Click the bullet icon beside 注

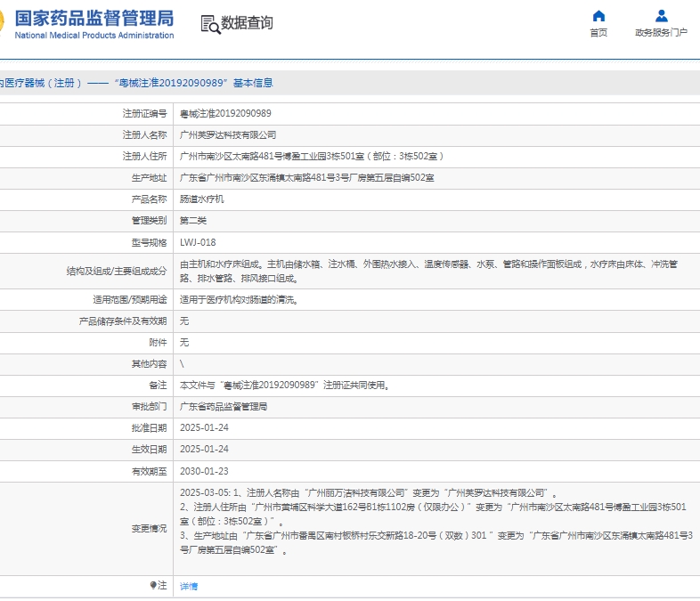(x=153, y=585)
